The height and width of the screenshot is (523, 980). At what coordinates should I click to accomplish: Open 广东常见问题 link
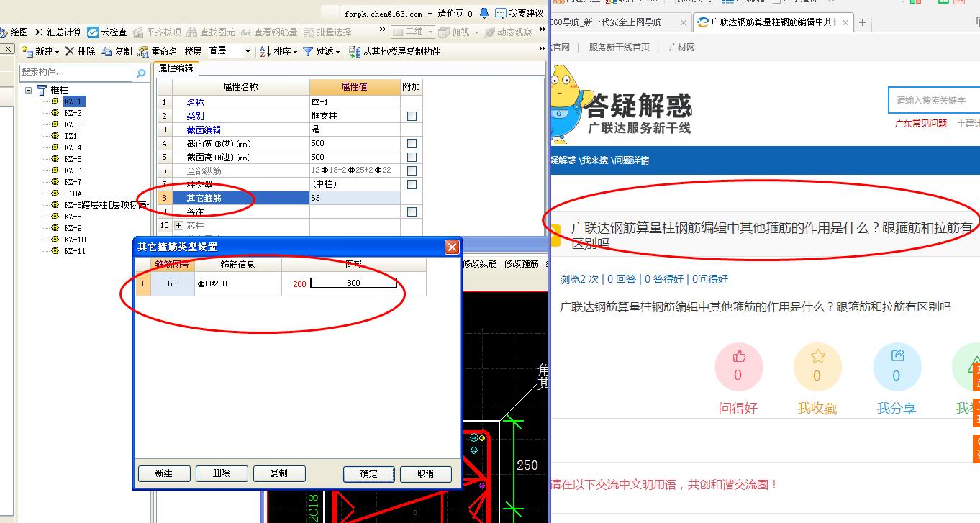[921, 123]
